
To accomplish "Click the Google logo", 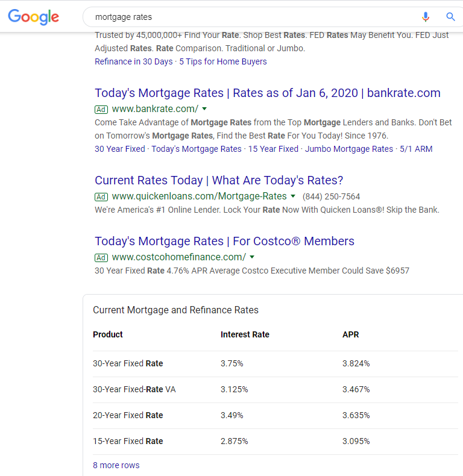I will point(33,17).
